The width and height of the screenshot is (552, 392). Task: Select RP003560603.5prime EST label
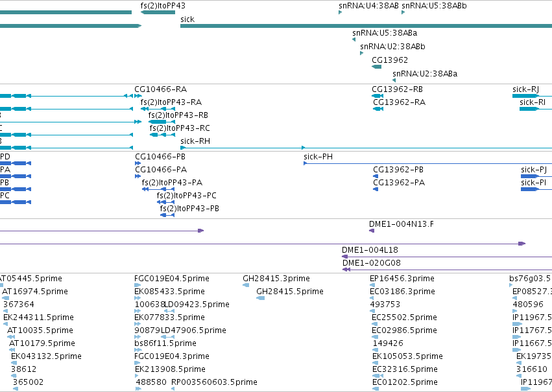click(x=215, y=382)
